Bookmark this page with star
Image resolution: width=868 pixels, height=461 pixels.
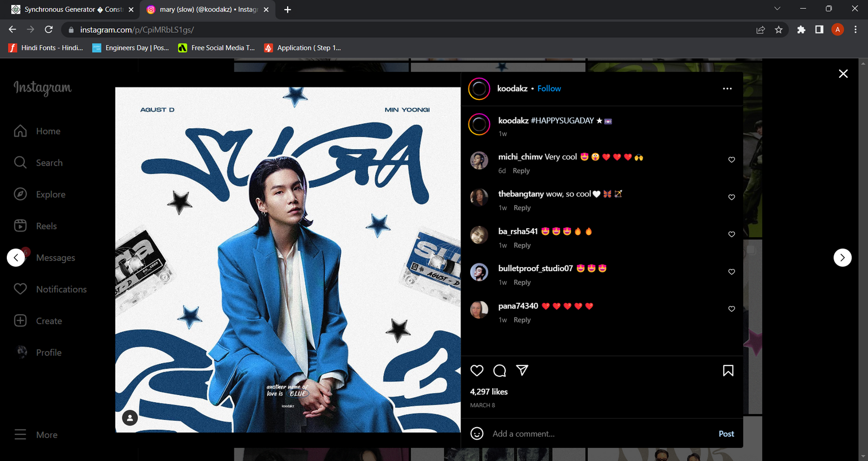point(779,29)
